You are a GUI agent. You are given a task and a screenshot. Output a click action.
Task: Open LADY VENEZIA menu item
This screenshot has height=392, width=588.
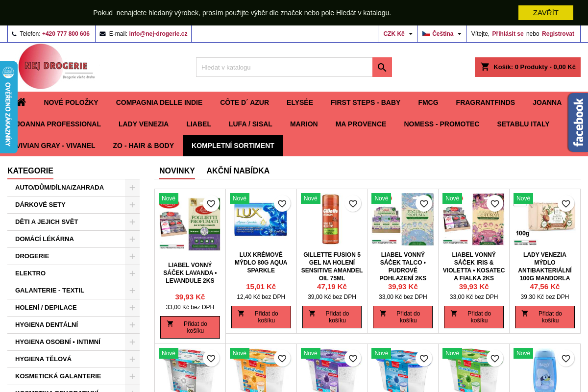tap(144, 124)
